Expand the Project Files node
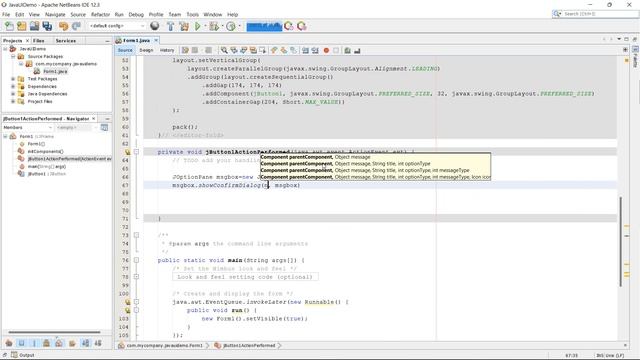 (x=13, y=101)
